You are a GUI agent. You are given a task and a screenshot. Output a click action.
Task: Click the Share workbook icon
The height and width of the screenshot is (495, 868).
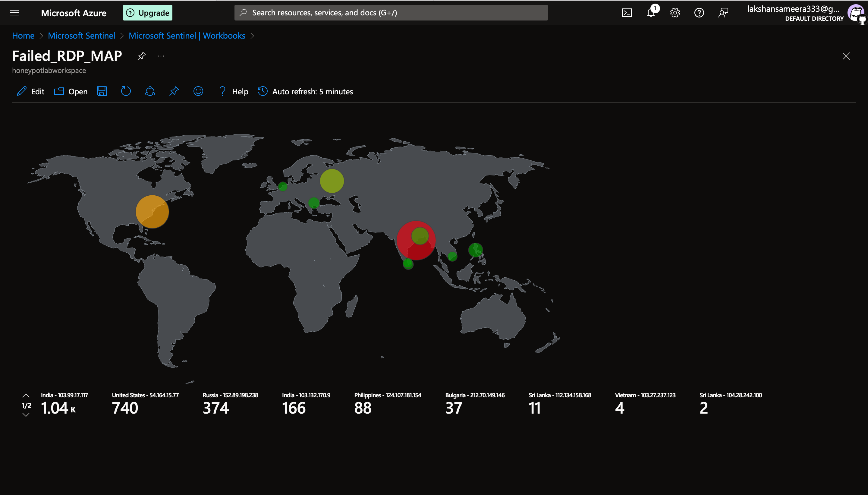[x=150, y=91]
